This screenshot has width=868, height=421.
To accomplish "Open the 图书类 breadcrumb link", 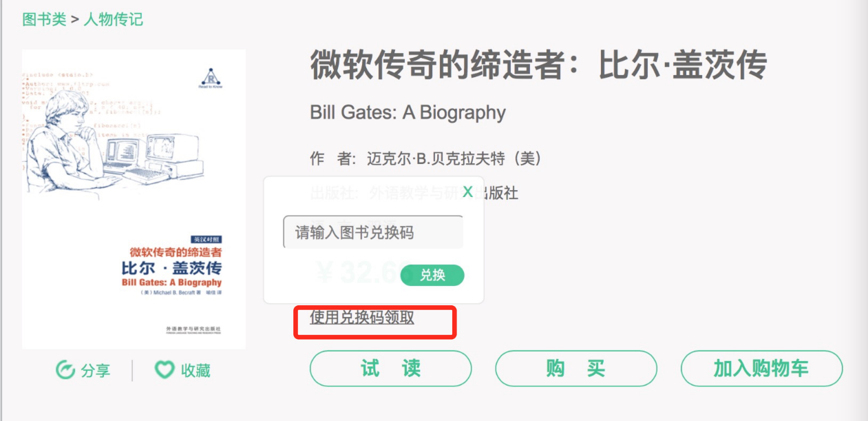I will [44, 19].
